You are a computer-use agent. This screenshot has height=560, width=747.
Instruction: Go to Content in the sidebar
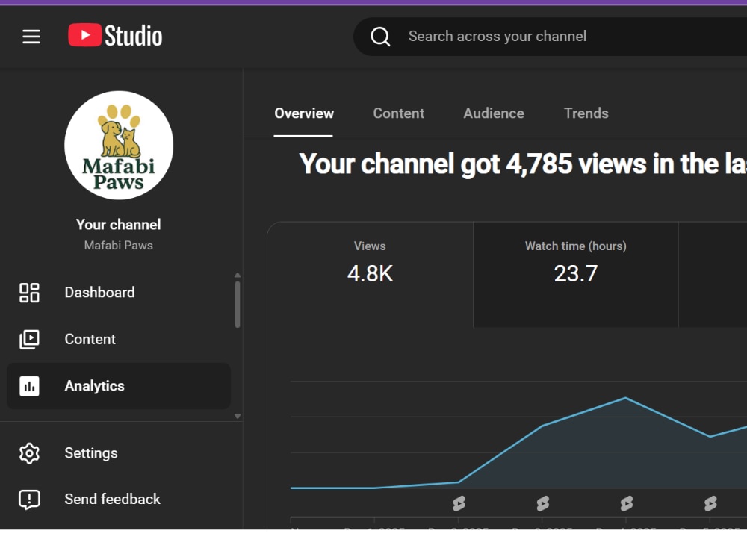pos(119,339)
